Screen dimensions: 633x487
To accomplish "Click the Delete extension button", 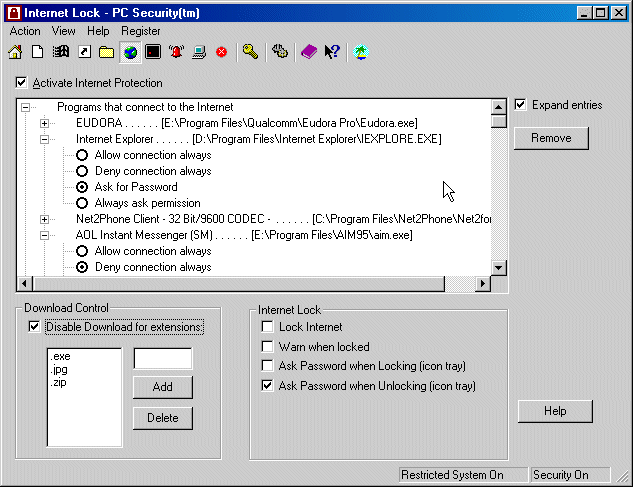I will click(163, 418).
